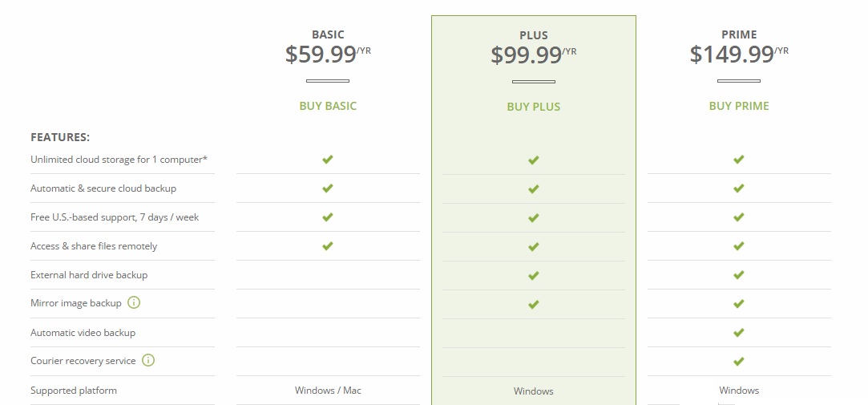Click Plus checkmark for external hard drive backup
This screenshot has height=405, width=868.
(x=534, y=275)
